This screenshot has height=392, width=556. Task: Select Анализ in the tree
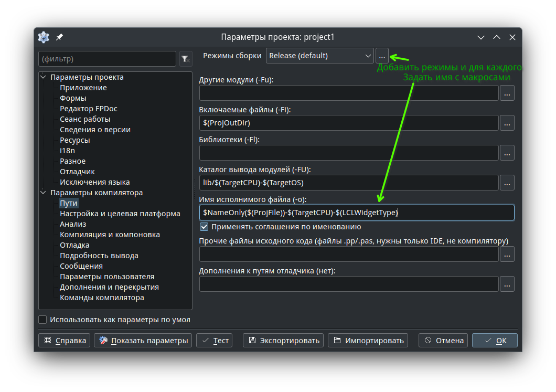click(73, 224)
